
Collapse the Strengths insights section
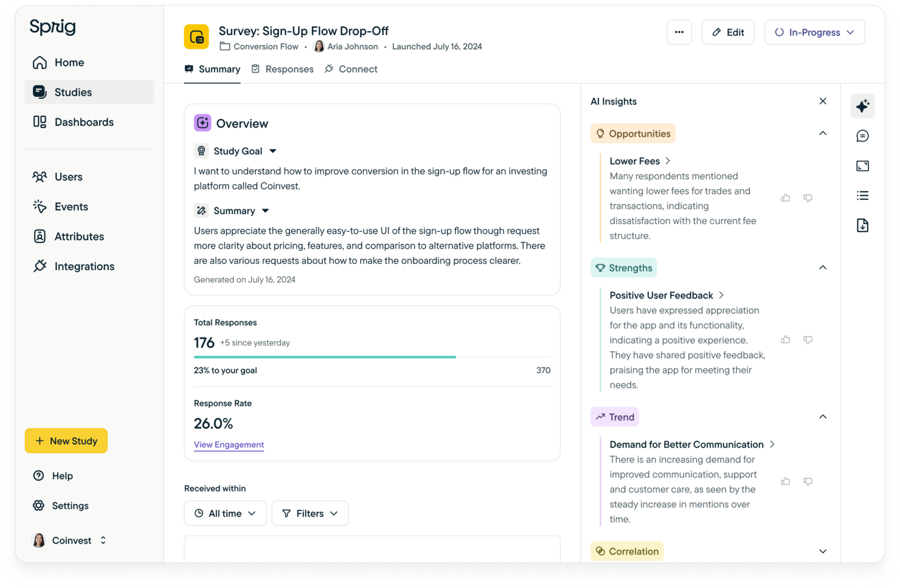[823, 267]
